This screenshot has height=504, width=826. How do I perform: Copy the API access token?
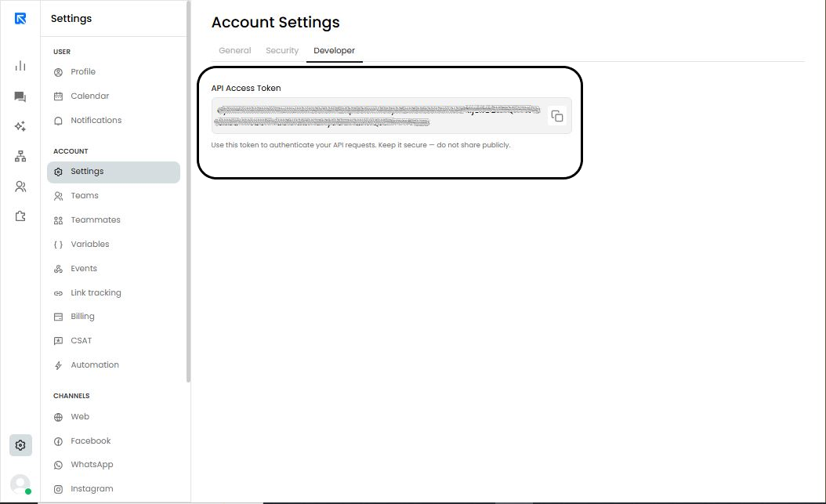tap(557, 116)
